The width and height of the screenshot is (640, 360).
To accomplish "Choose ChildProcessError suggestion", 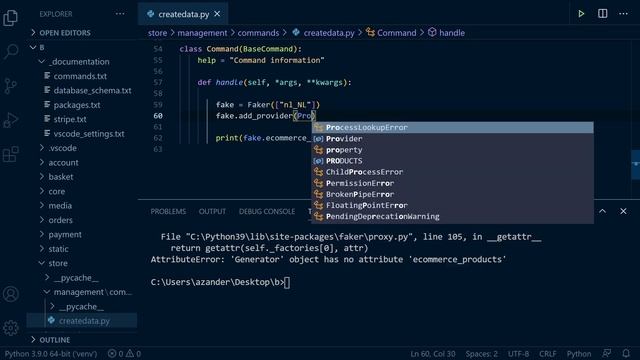I will [x=453, y=172].
